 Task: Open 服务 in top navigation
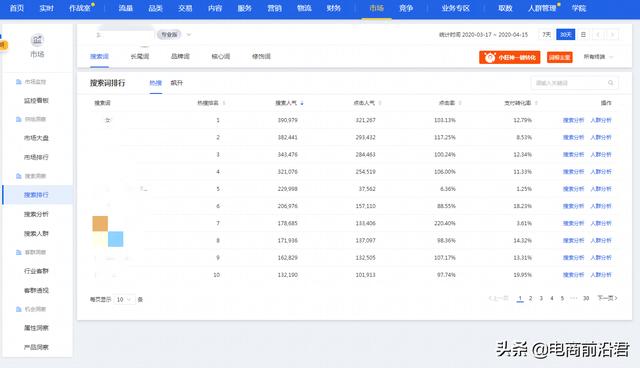pyautogui.click(x=245, y=8)
